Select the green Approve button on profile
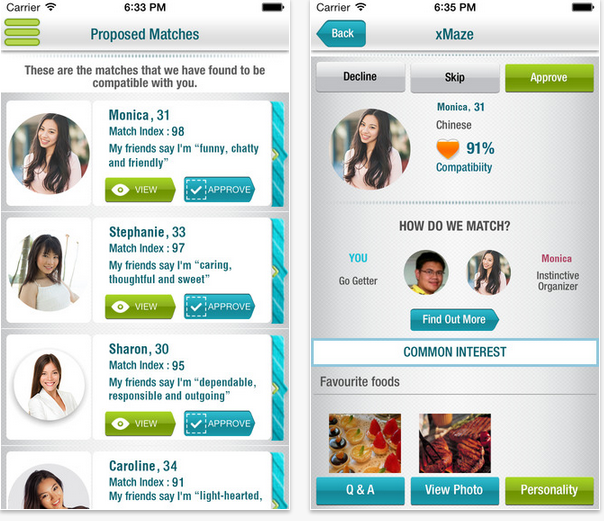Viewport: 604px width, 521px height. click(549, 78)
